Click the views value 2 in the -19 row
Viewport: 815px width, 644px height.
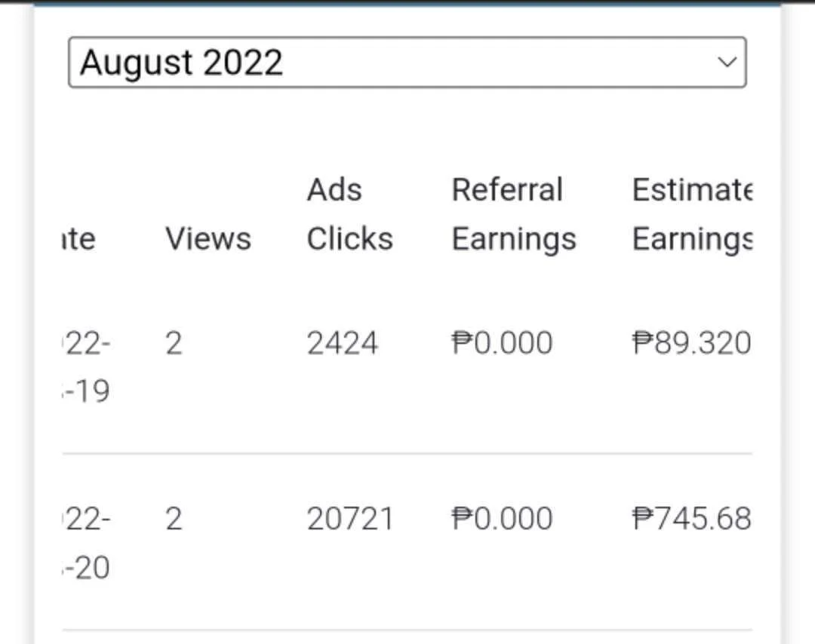[x=174, y=343]
